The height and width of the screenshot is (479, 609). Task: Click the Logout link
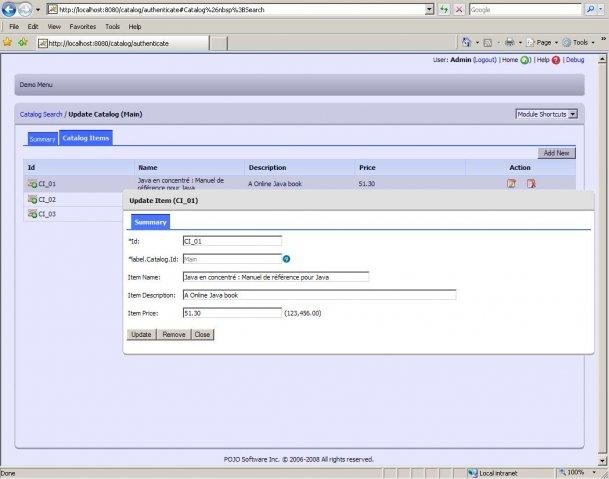coord(485,60)
